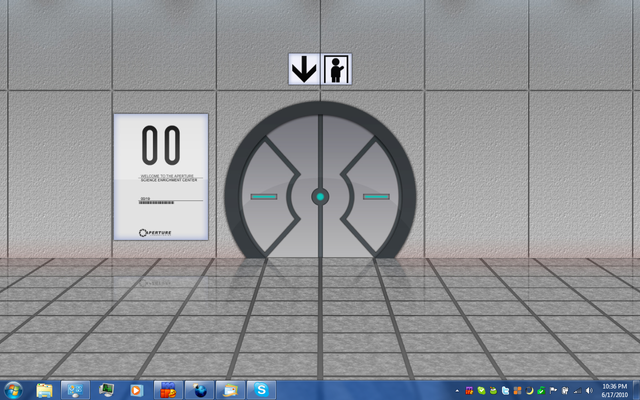
Task: Open the volume speaker tray icon
Action: [x=589, y=391]
